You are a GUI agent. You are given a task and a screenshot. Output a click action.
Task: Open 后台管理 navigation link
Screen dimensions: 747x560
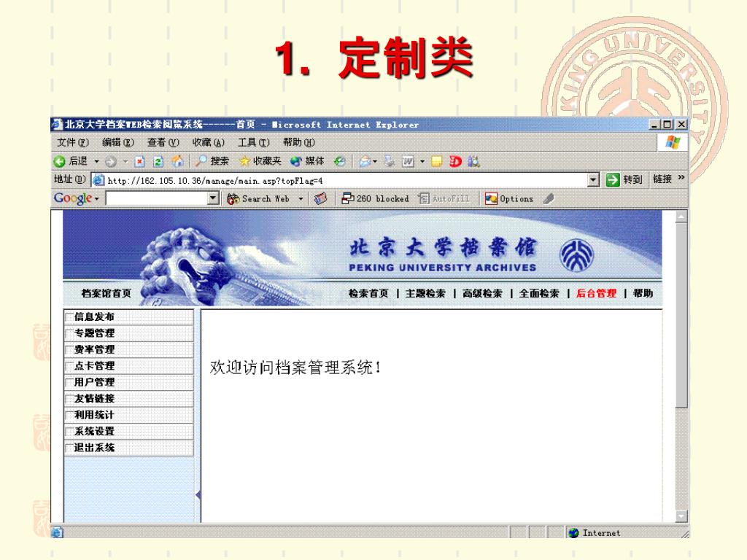(596, 293)
